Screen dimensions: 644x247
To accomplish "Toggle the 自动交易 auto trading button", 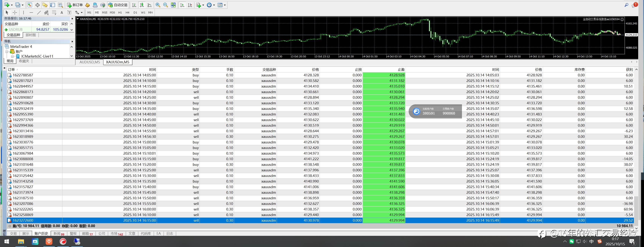I will 118,5.
